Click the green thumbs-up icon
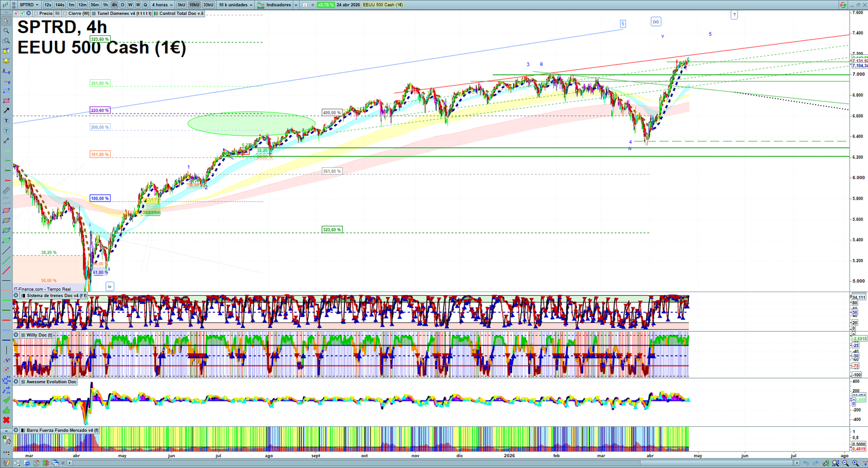The height and width of the screenshot is (468, 868). 6,410
